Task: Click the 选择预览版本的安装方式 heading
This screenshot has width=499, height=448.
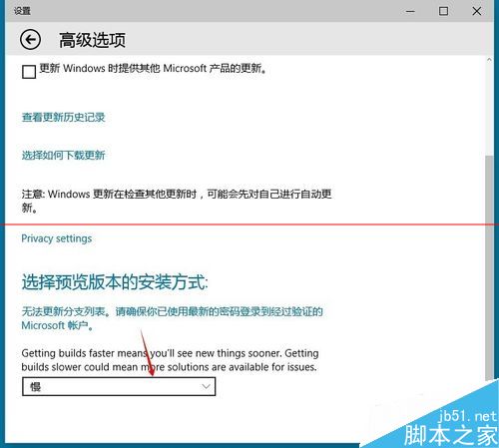Action: tap(115, 282)
